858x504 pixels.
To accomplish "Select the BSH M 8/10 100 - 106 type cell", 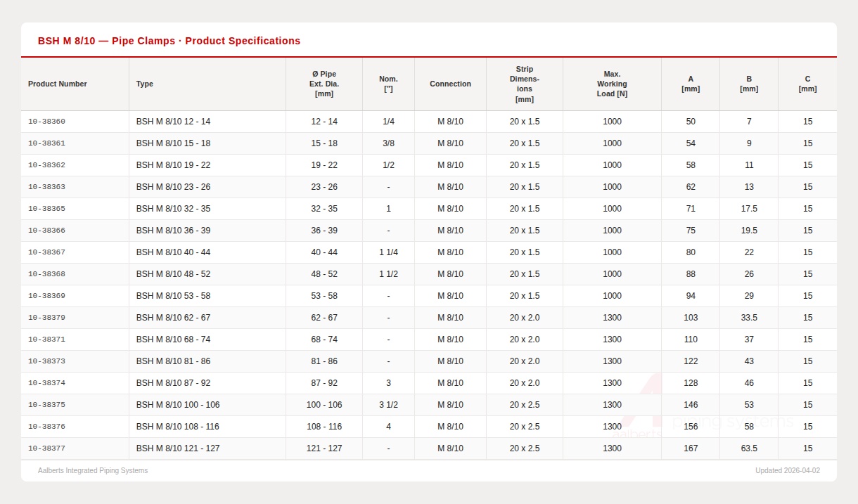I will click(178, 405).
